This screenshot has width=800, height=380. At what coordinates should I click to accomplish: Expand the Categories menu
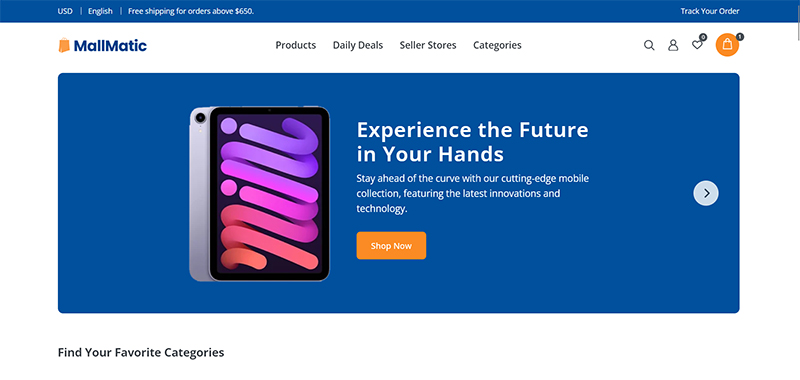[497, 45]
